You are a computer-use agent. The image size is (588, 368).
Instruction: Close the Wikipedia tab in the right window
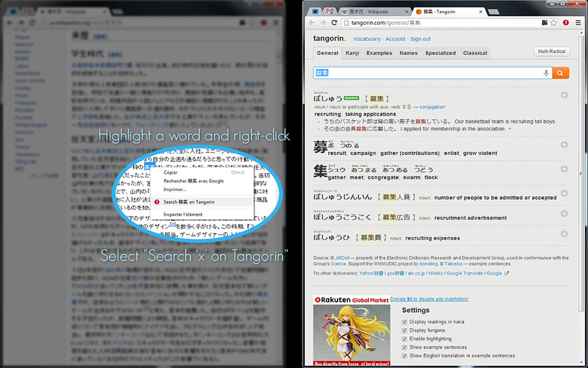[406, 11]
